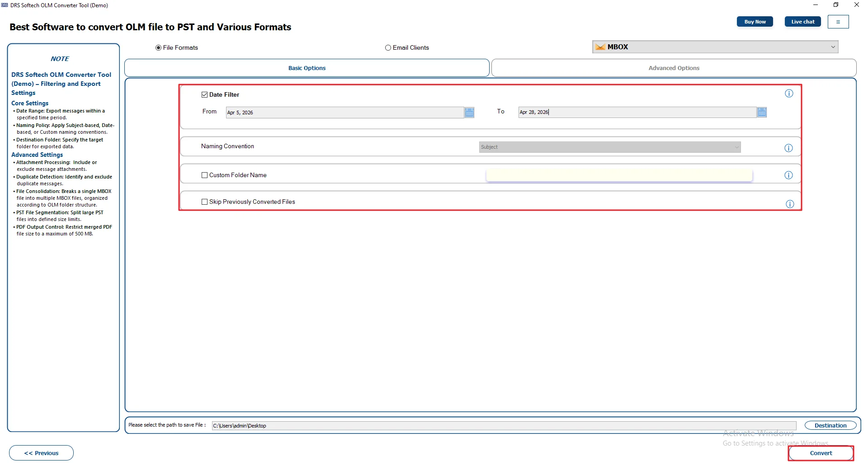The image size is (868, 470).
Task: Open Live chat support
Action: [x=803, y=22]
